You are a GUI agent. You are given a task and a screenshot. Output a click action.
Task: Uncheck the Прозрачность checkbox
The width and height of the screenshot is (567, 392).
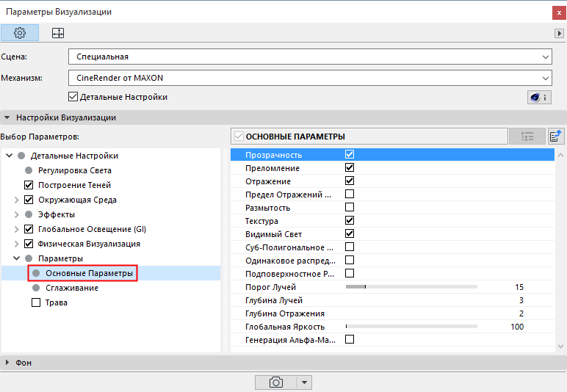click(x=350, y=155)
